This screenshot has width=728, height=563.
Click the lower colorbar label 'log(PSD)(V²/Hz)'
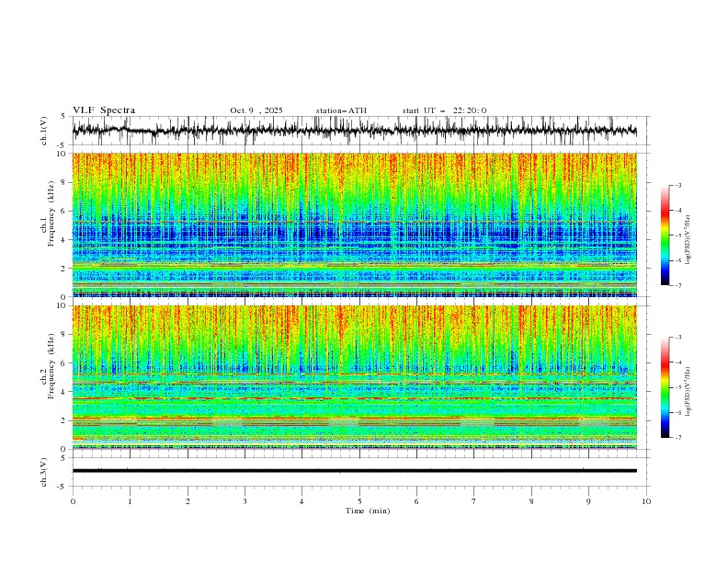click(688, 392)
